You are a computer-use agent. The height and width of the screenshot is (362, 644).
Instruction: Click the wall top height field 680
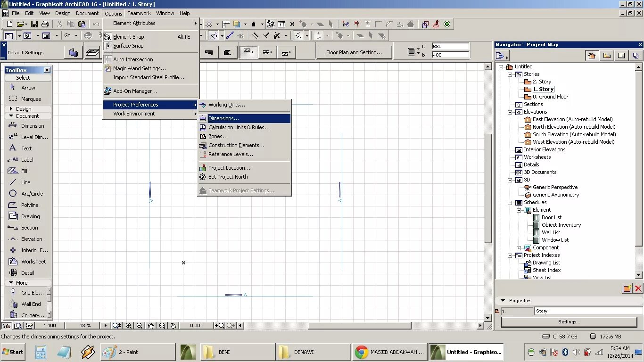(x=450, y=46)
